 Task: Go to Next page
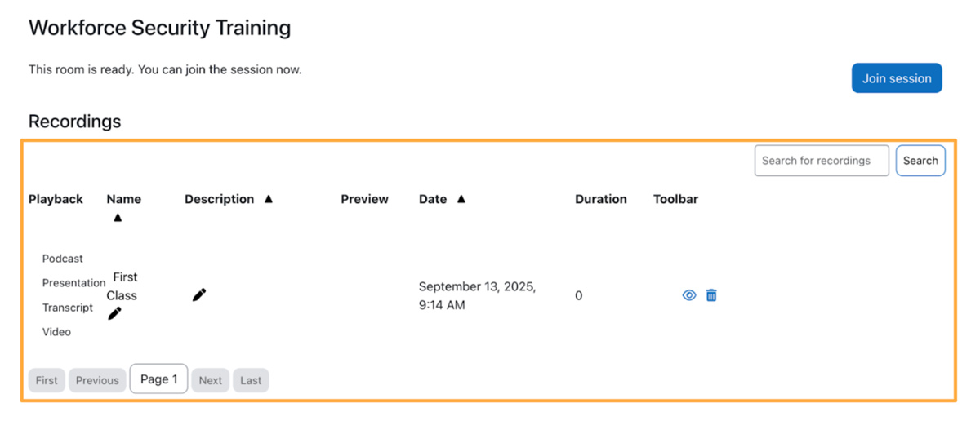(210, 380)
